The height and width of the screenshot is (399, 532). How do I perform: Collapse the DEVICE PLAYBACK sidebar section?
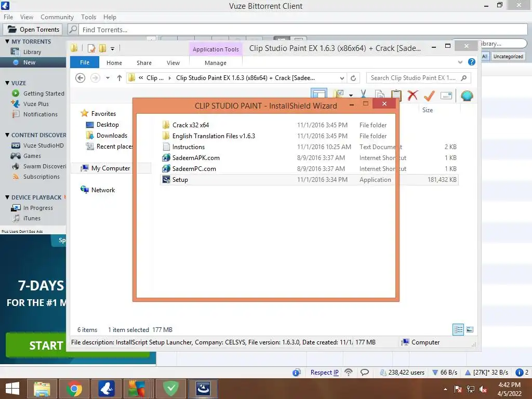coord(7,197)
